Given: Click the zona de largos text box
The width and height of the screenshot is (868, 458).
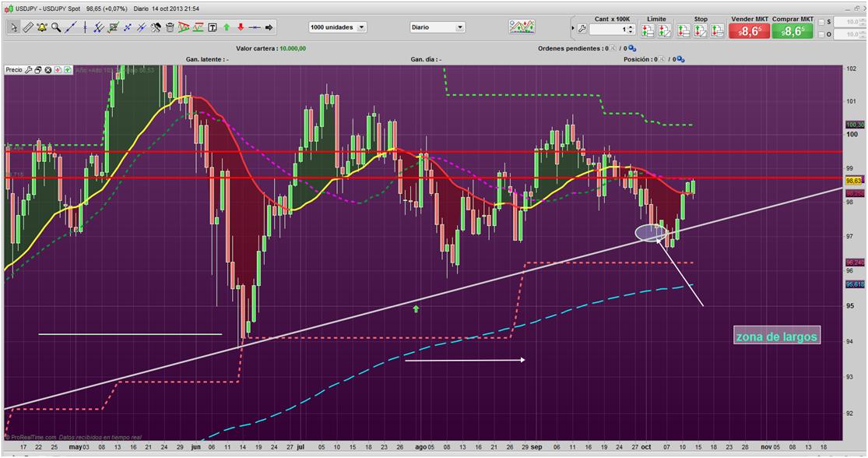Looking at the screenshot, I should (777, 336).
